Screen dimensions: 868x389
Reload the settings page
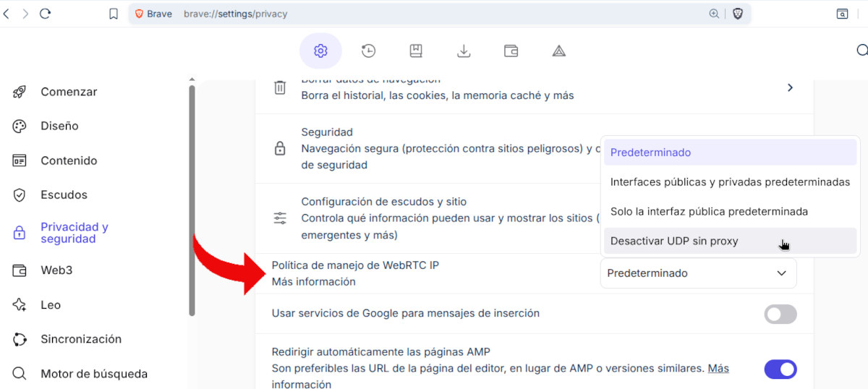(x=46, y=14)
